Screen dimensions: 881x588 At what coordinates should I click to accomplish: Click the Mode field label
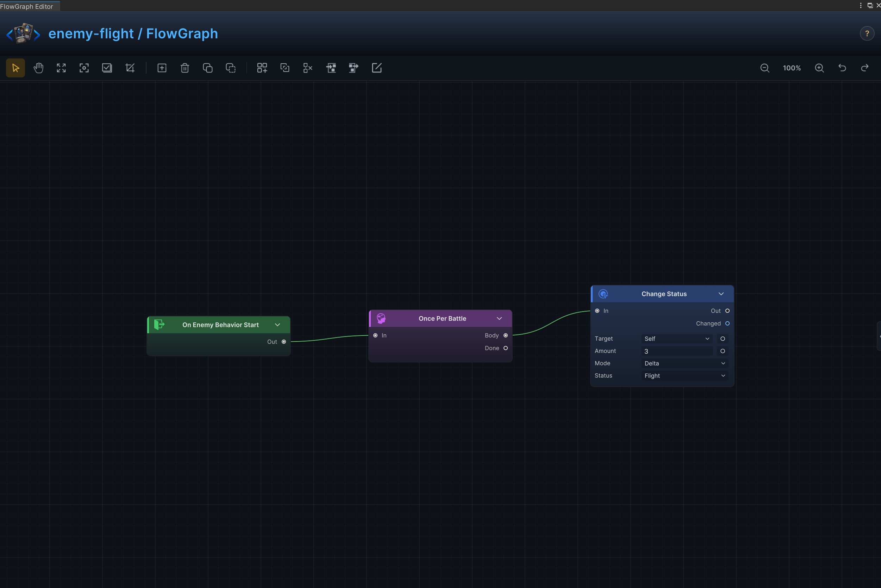[x=602, y=363]
